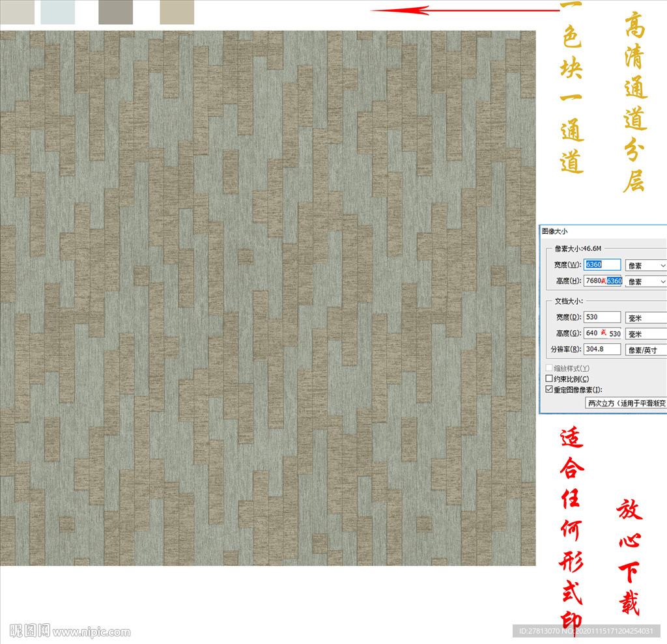Click the pixel width (W) field showing 6360
Screen dimensions: 667x644
602,264
